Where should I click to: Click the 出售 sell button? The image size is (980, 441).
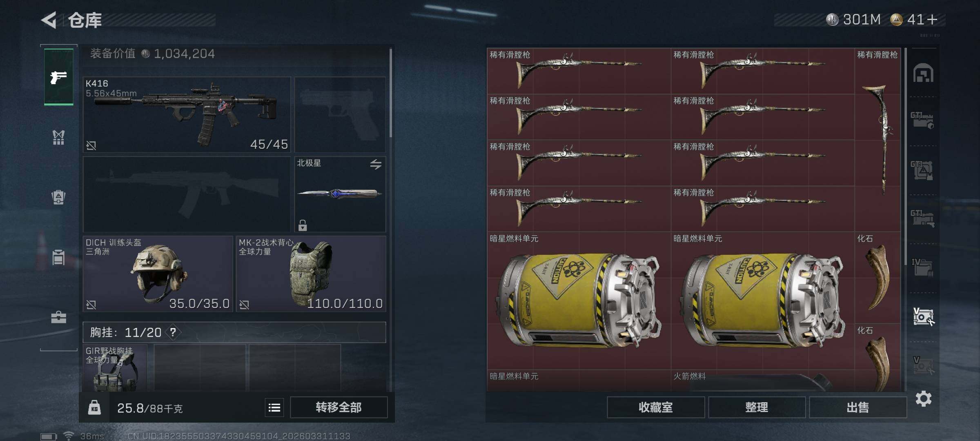pos(858,408)
